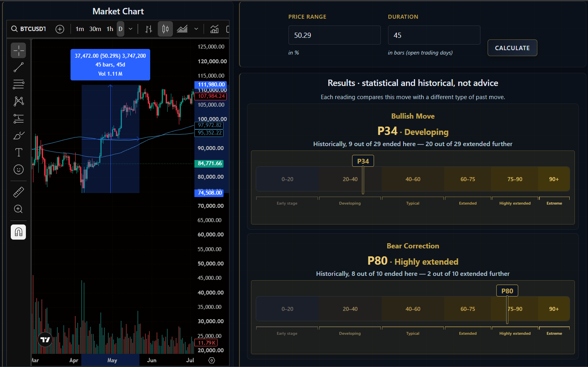Image resolution: width=588 pixels, height=367 pixels.
Task: Select the trend line drawing tool
Action: (18, 67)
